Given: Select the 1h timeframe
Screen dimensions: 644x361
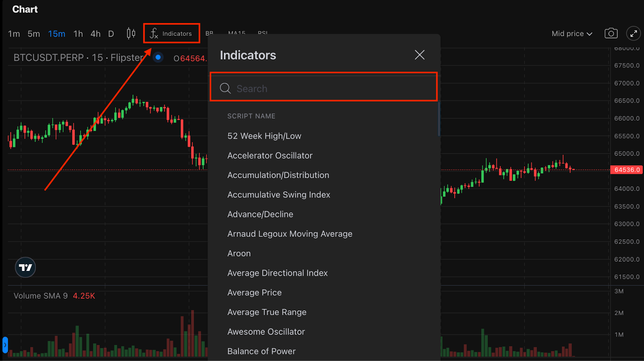Looking at the screenshot, I should [78, 34].
